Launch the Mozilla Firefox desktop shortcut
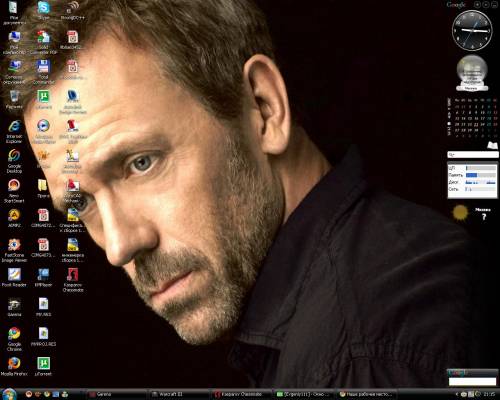This screenshot has height=400, width=500. pos(14,367)
